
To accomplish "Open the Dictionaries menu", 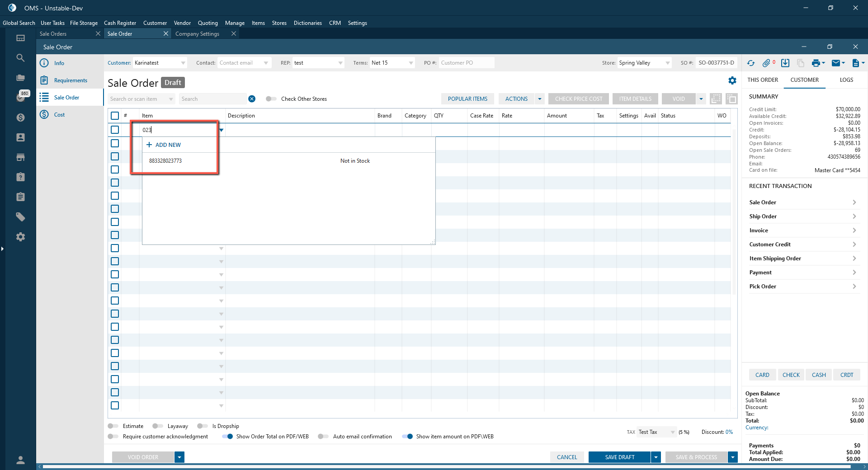I will tap(307, 23).
